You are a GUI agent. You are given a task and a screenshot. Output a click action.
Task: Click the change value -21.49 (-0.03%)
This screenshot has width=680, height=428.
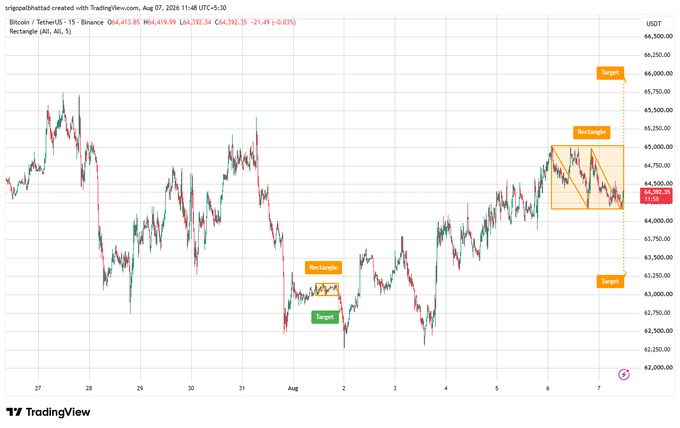(273, 22)
